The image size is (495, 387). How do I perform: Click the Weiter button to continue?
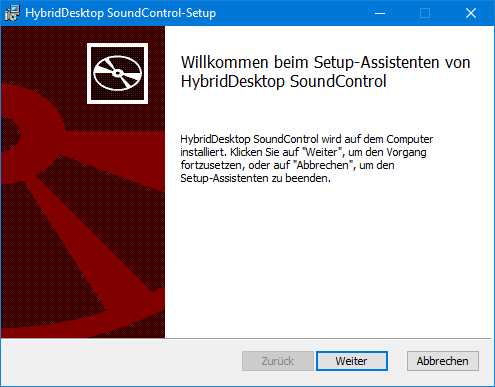coord(352,361)
